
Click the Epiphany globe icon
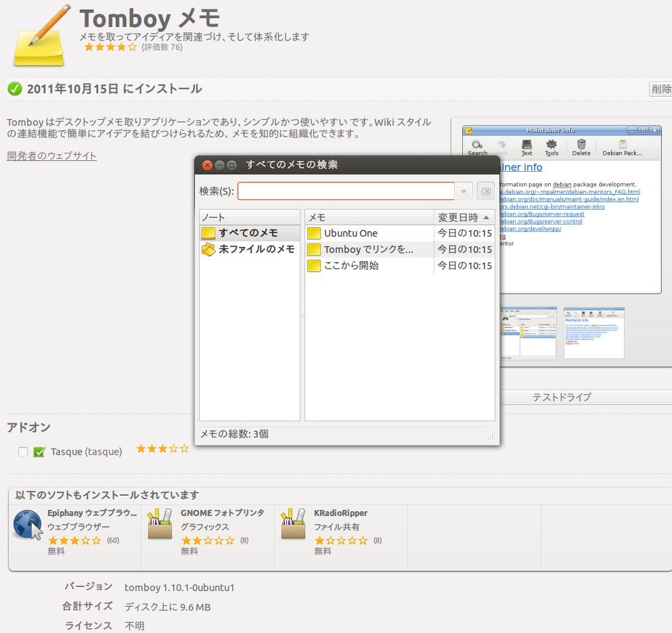tap(28, 525)
